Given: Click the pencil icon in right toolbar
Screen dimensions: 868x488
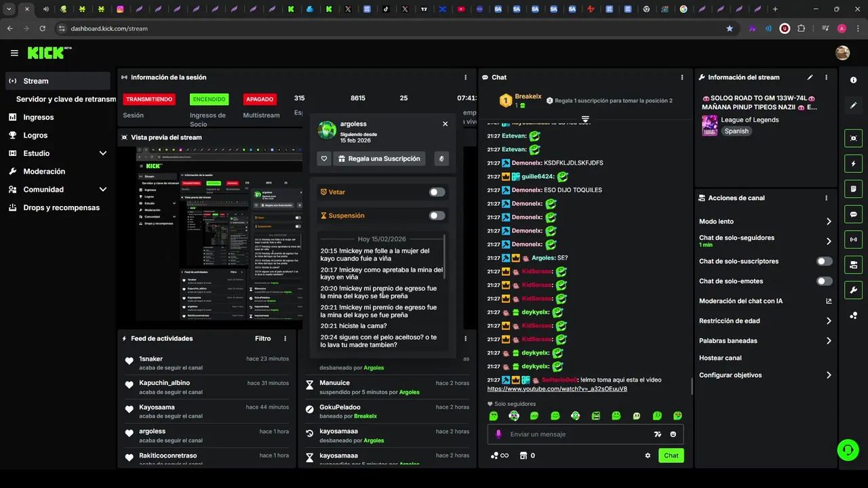Looking at the screenshot, I should point(853,106).
